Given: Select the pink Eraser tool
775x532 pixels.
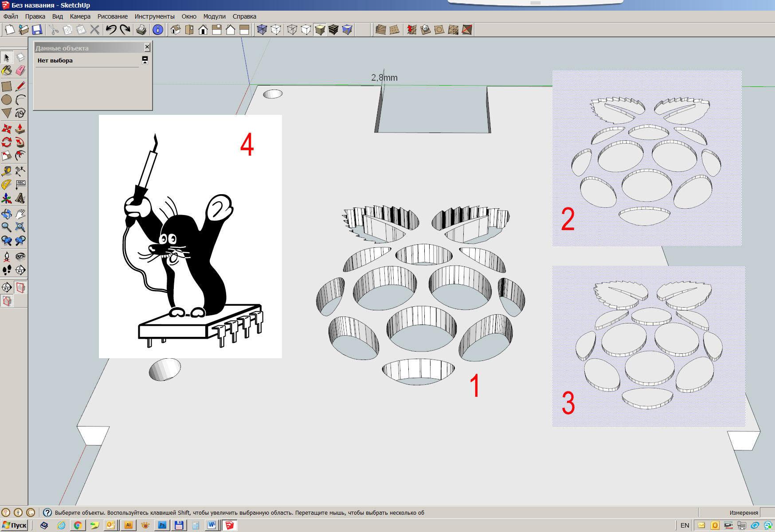Looking at the screenshot, I should 20,70.
